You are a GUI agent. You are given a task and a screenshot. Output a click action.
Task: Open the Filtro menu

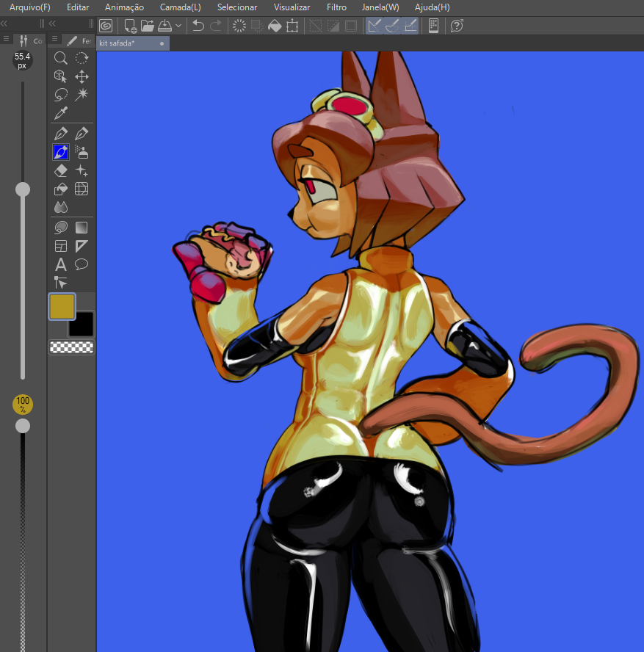(x=336, y=7)
